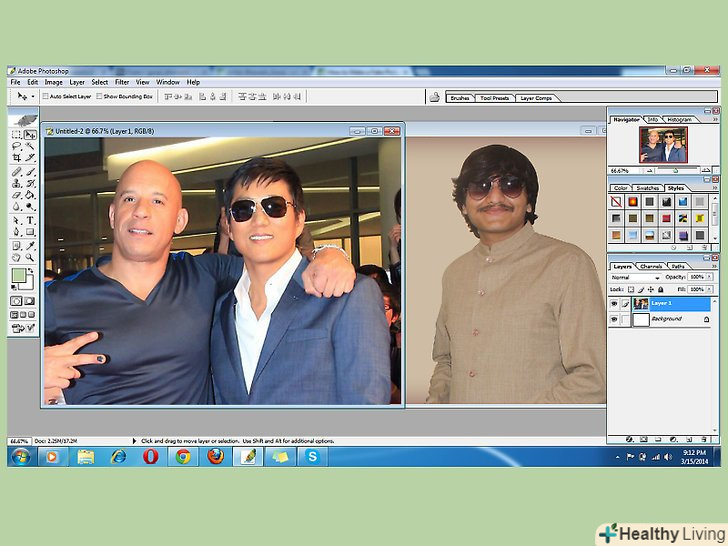Screen dimensions: 728x546
Task: Click the foreground color swatch
Action: 19,275
